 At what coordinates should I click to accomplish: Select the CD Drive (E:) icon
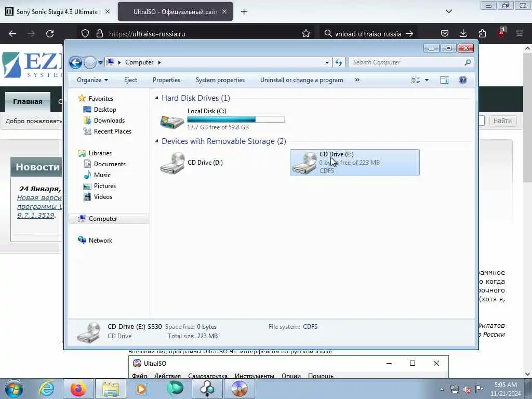(x=304, y=163)
